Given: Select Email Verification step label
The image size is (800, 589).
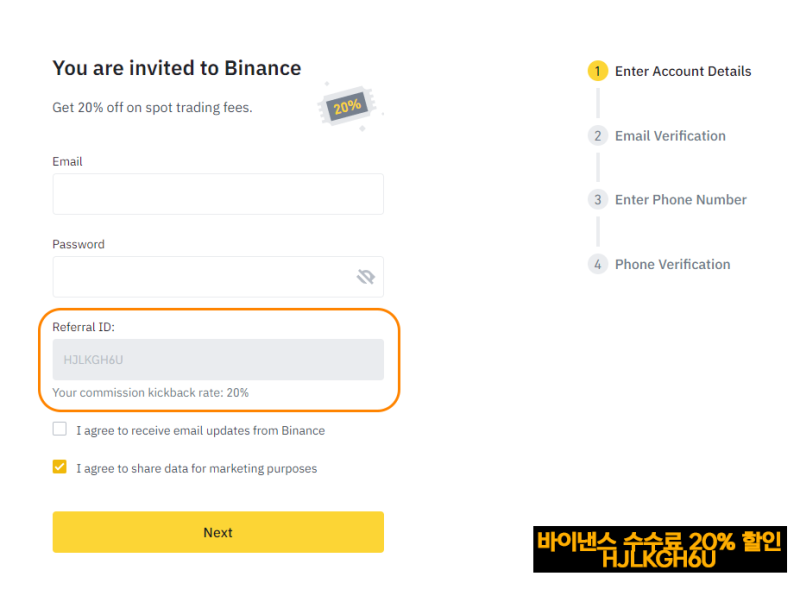Looking at the screenshot, I should point(670,136).
